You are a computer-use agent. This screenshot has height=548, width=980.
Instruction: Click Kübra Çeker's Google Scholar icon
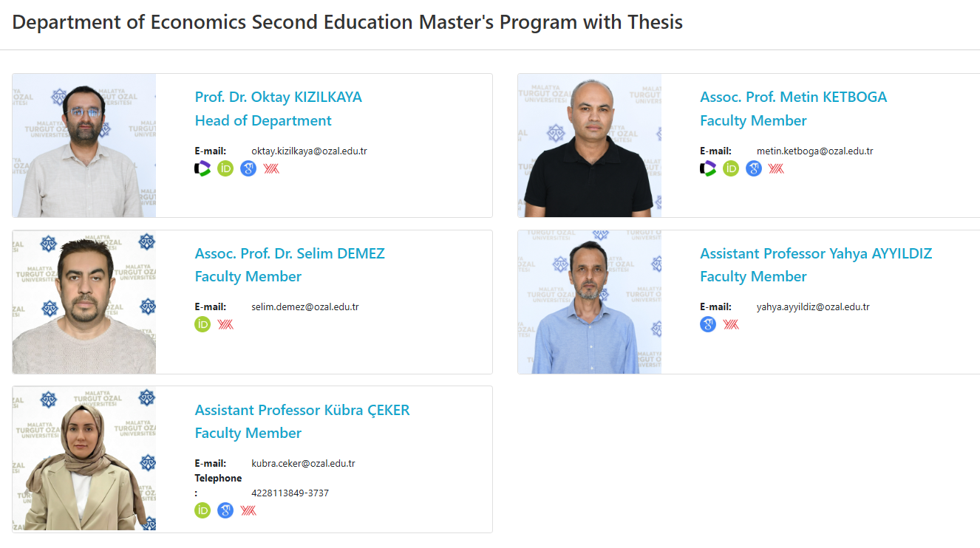pyautogui.click(x=225, y=510)
